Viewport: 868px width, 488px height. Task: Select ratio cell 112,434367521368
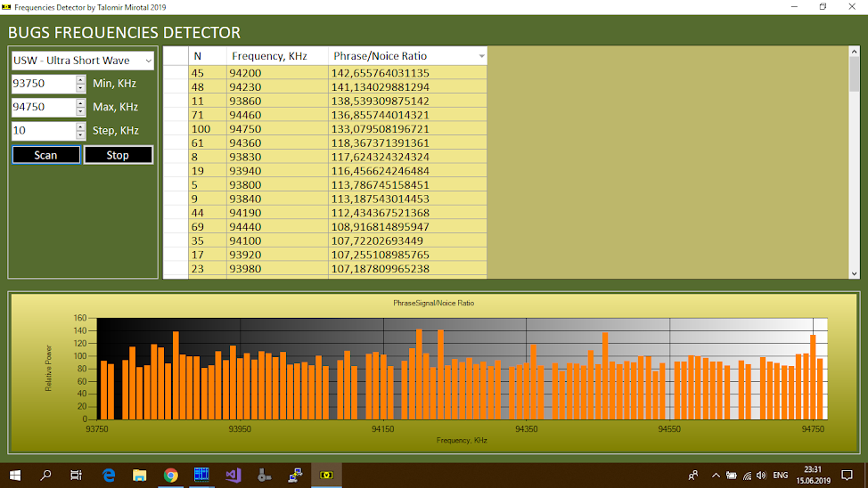pos(407,213)
